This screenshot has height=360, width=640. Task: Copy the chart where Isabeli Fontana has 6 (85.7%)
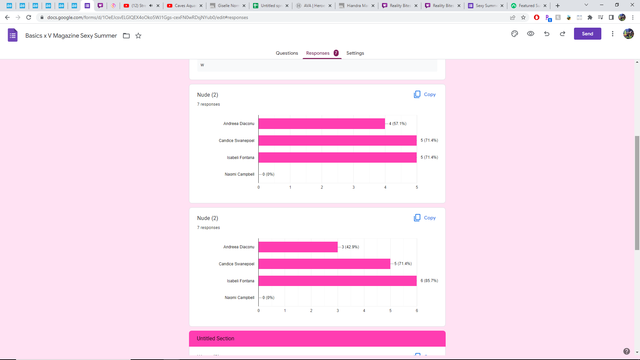(x=424, y=218)
